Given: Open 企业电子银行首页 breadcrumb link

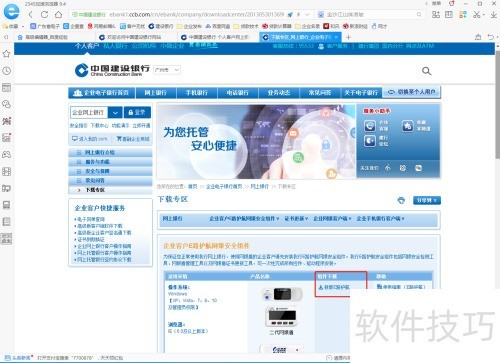Looking at the screenshot, I should pos(224,187).
